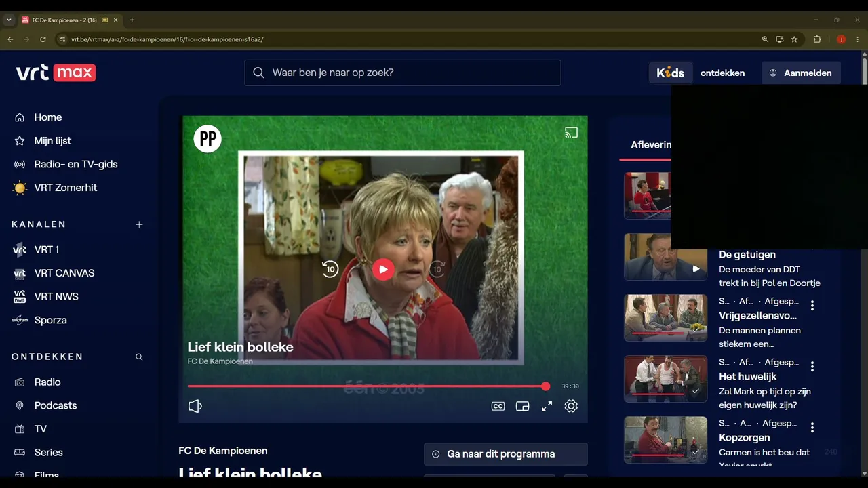Open the Chrome three-dot menu
The image size is (868, 488).
pos(858,39)
